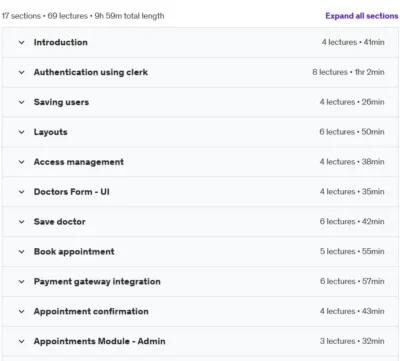Viewport: 400px width, 361px height.
Task: Expand Doctors Form - UI chevron
Action: coord(21,192)
